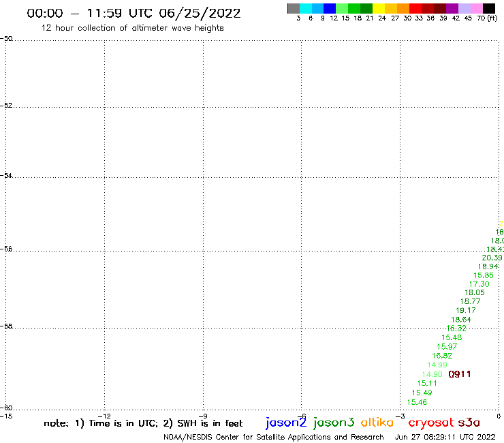This screenshot has height=443, width=504.
Task: Pick the yellow swatch in wave height legend
Action: tap(379, 8)
